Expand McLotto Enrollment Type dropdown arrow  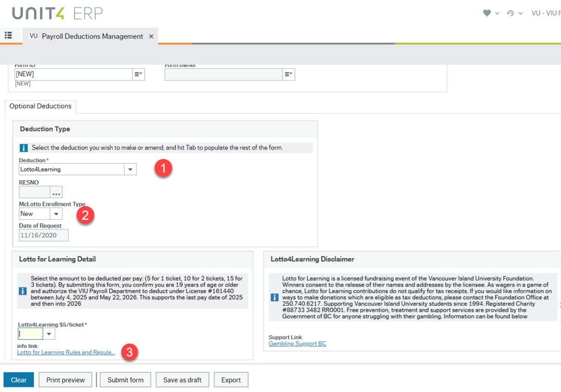[x=56, y=214]
